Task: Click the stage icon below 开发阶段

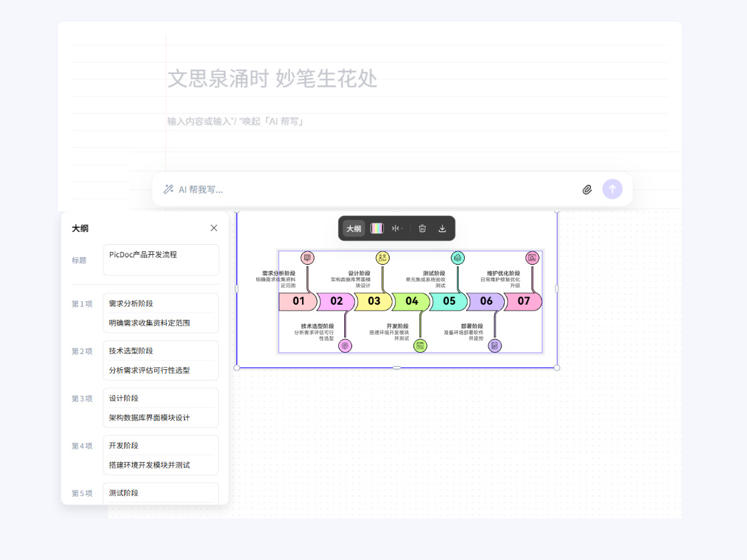Action: [419, 345]
